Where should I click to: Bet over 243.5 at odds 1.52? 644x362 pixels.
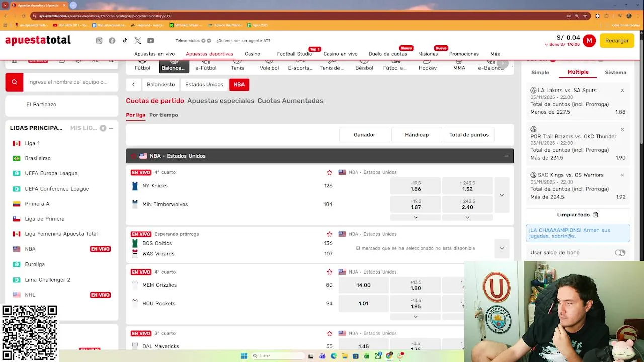click(x=467, y=186)
